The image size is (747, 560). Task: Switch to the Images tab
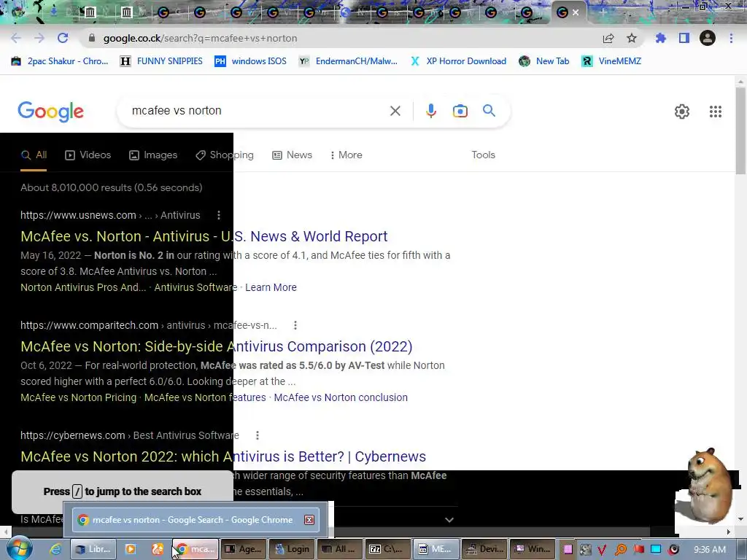153,155
